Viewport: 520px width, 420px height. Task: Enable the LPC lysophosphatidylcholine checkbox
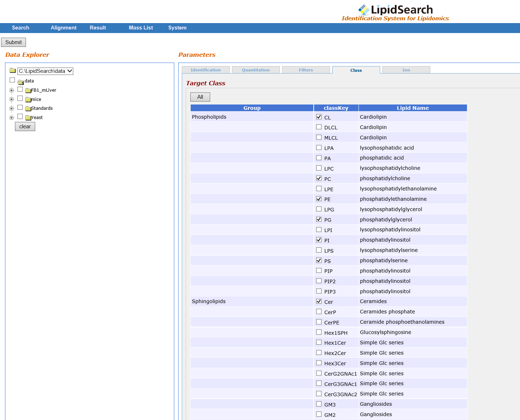pos(319,168)
